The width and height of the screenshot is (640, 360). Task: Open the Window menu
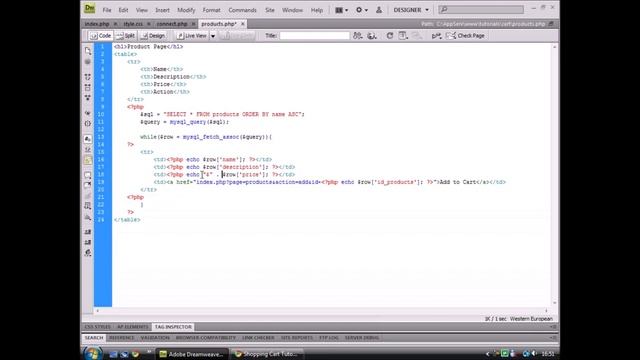292,10
